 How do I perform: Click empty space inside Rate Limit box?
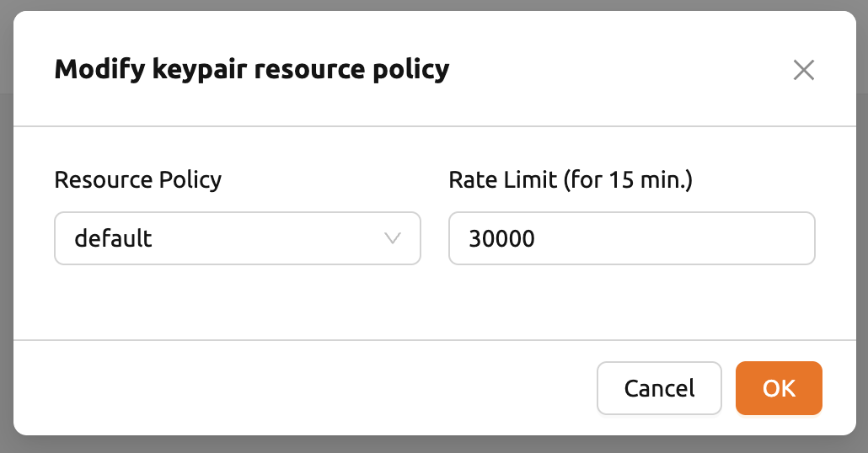point(675,238)
